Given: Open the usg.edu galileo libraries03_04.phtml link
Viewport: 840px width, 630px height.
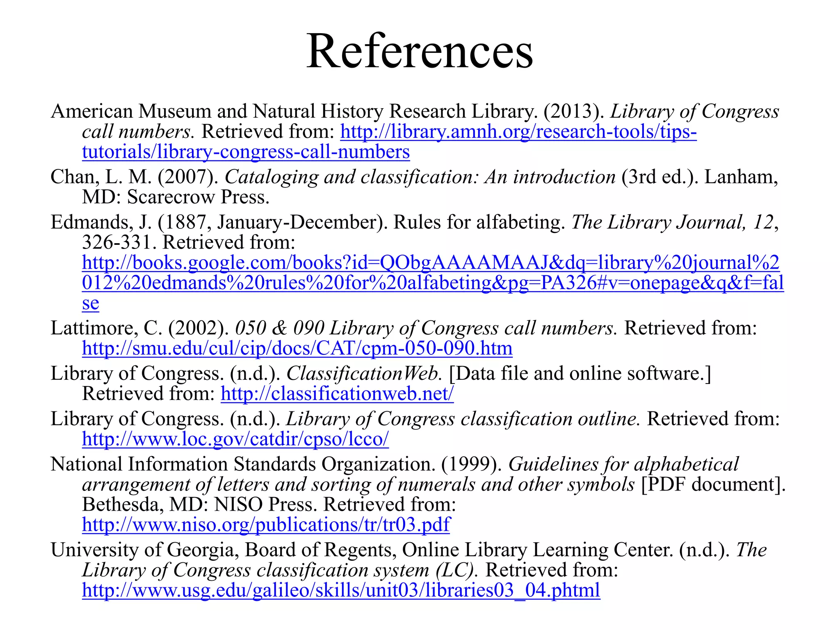Looking at the screenshot, I should (x=341, y=590).
